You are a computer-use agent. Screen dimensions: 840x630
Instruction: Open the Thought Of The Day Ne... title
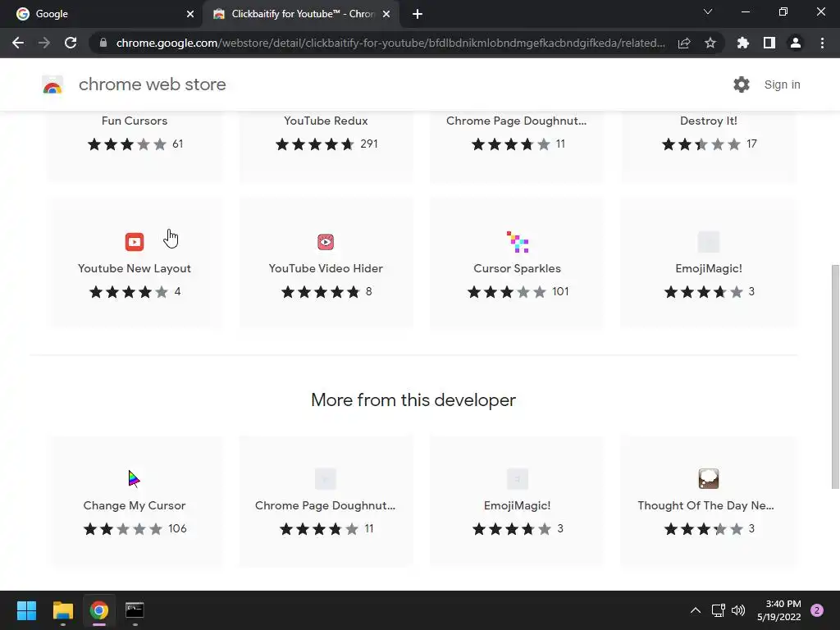706,505
